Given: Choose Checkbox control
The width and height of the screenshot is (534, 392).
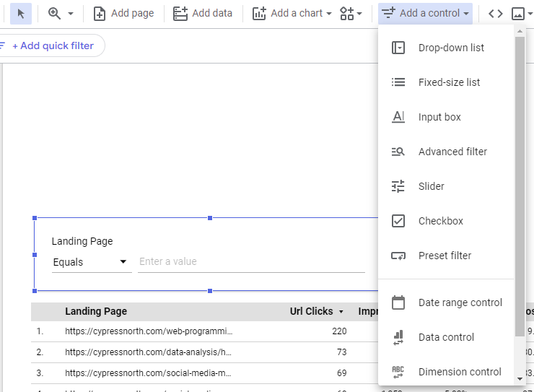Looking at the screenshot, I should click(446, 221).
